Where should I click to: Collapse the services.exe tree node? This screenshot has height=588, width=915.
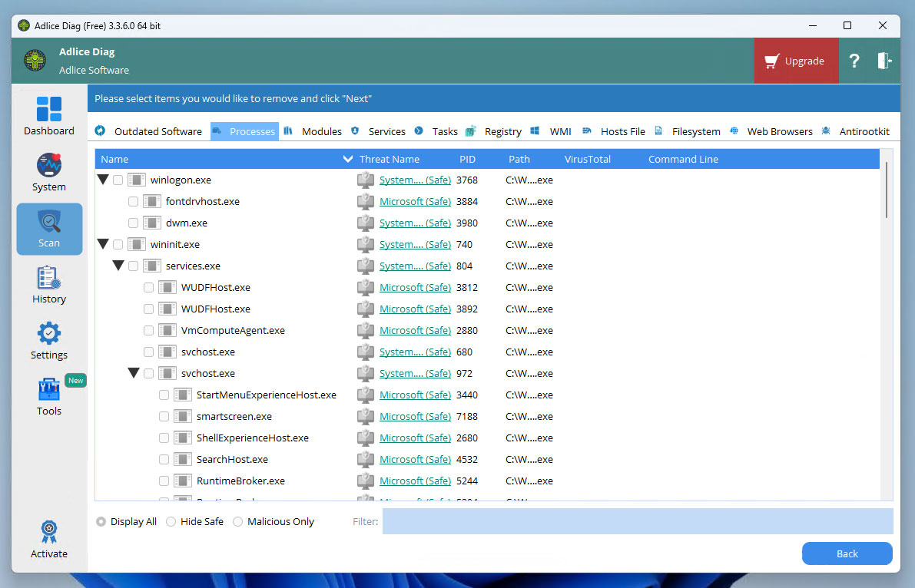tap(118, 266)
